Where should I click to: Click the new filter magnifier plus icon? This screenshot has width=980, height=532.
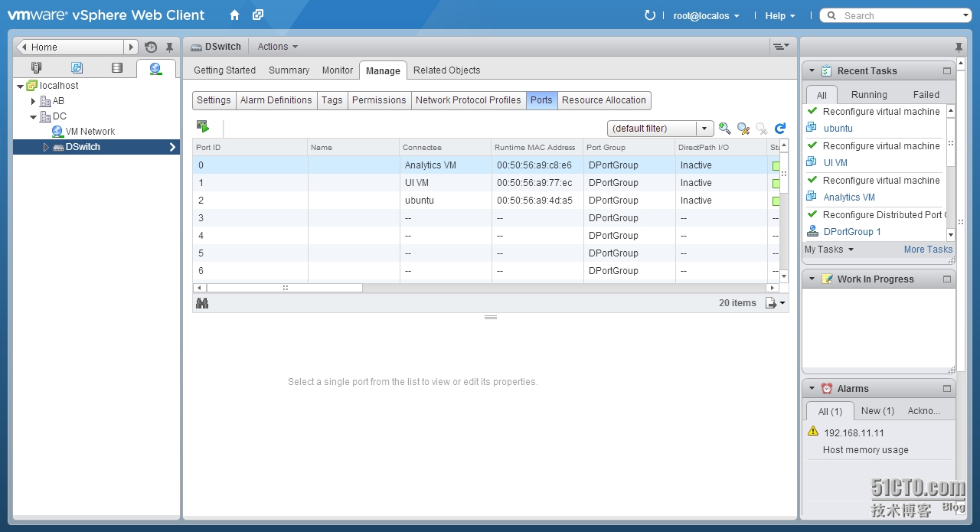[x=724, y=129]
